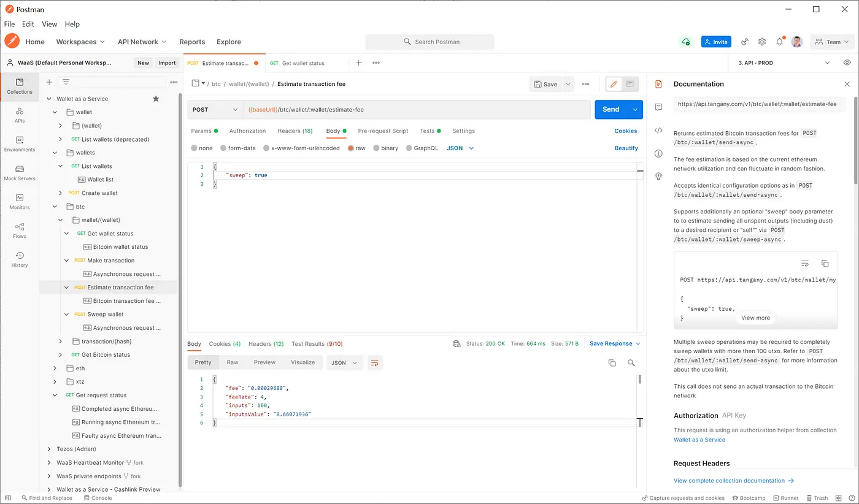The width and height of the screenshot is (859, 504).
Task: Click the environment quick look eye icon
Action: point(847,63)
